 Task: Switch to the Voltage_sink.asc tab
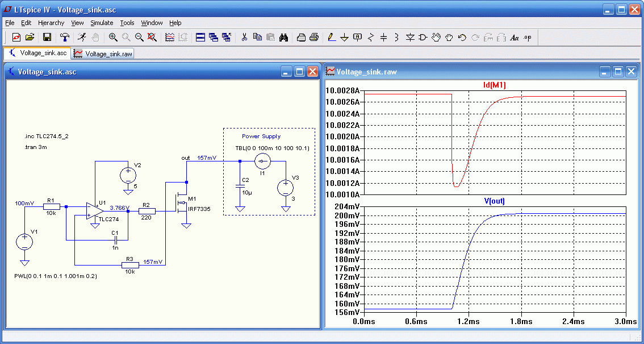tap(37, 53)
